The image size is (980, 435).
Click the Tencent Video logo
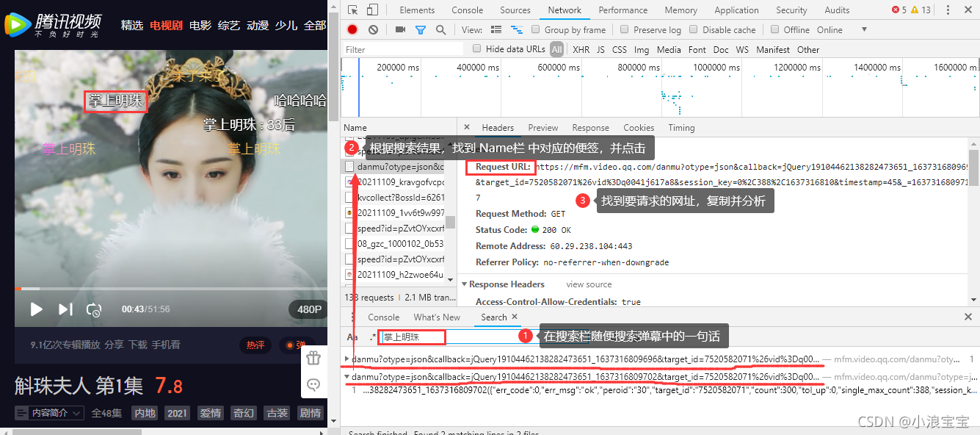tap(53, 24)
